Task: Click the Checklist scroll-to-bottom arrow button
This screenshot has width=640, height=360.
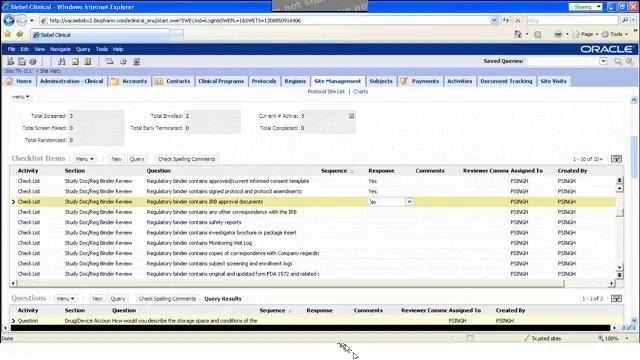Action: point(619,275)
